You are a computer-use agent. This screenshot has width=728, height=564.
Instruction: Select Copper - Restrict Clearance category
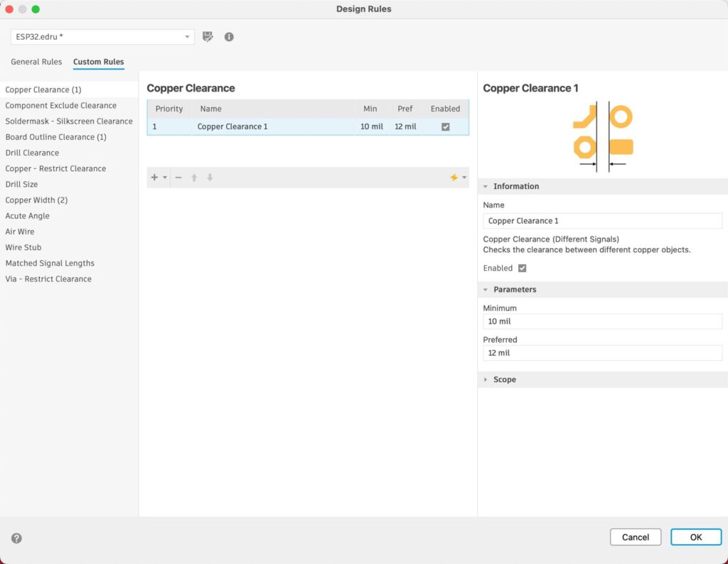point(69,168)
